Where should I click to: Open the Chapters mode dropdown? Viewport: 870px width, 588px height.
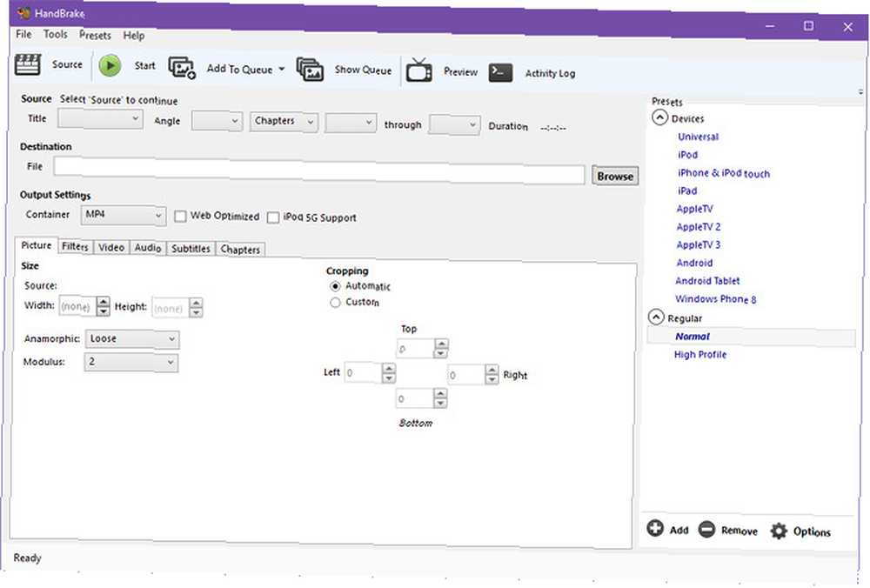point(284,122)
